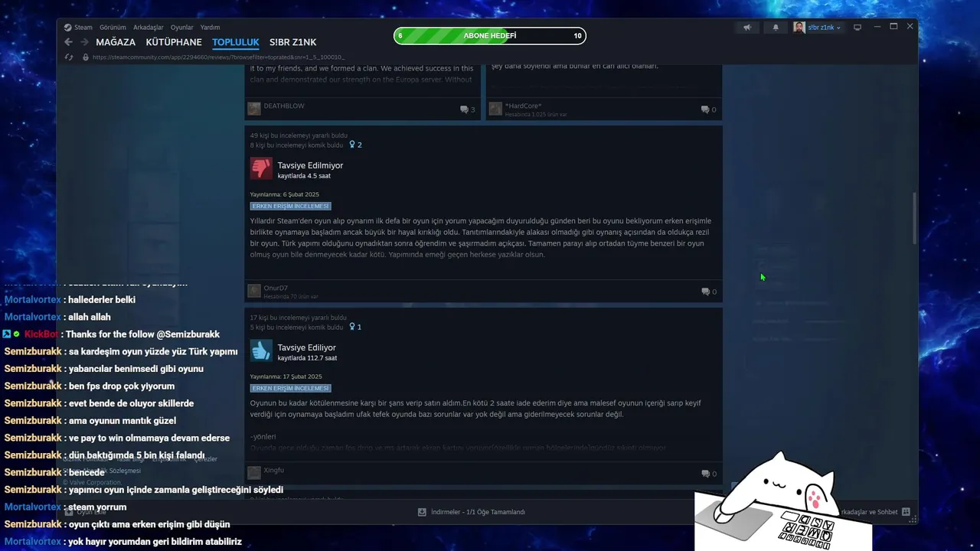Click the page vertical scrollbar thumb
The image size is (980, 551).
(x=914, y=218)
